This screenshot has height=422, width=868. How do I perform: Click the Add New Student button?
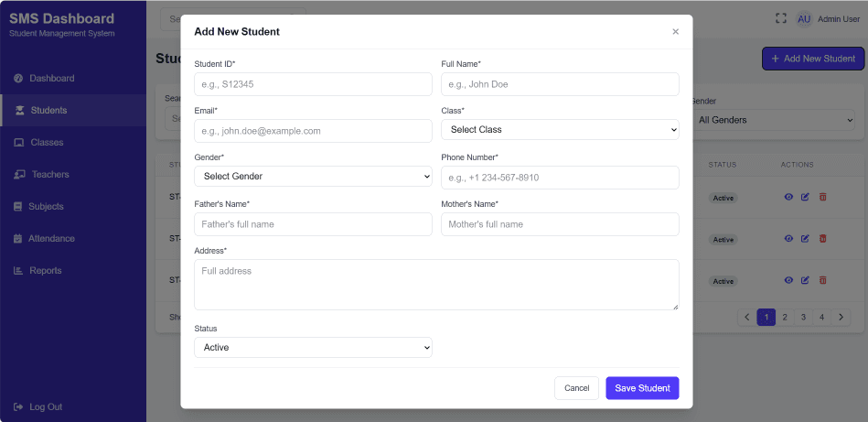coord(813,59)
